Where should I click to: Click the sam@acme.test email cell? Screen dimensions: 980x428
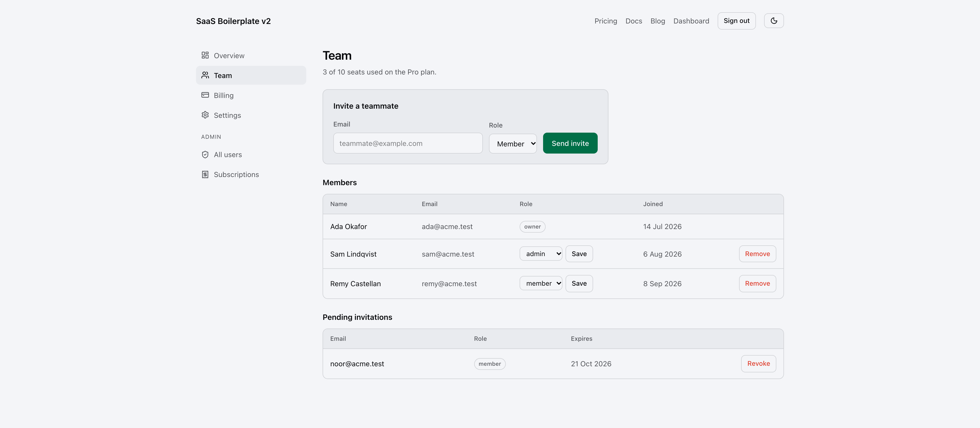tap(448, 254)
